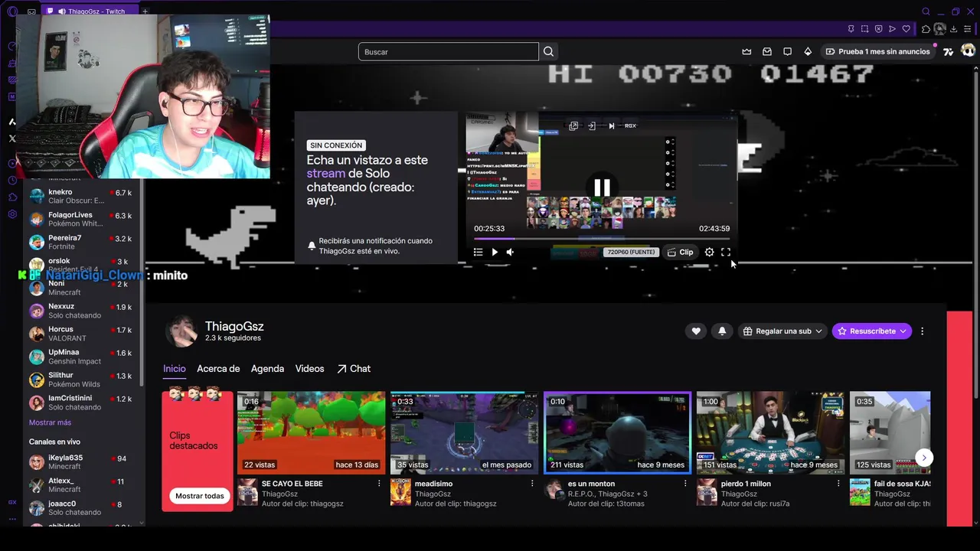This screenshot has width=980, height=551.
Task: Click the Mostrar todas clips button
Action: [x=199, y=496]
